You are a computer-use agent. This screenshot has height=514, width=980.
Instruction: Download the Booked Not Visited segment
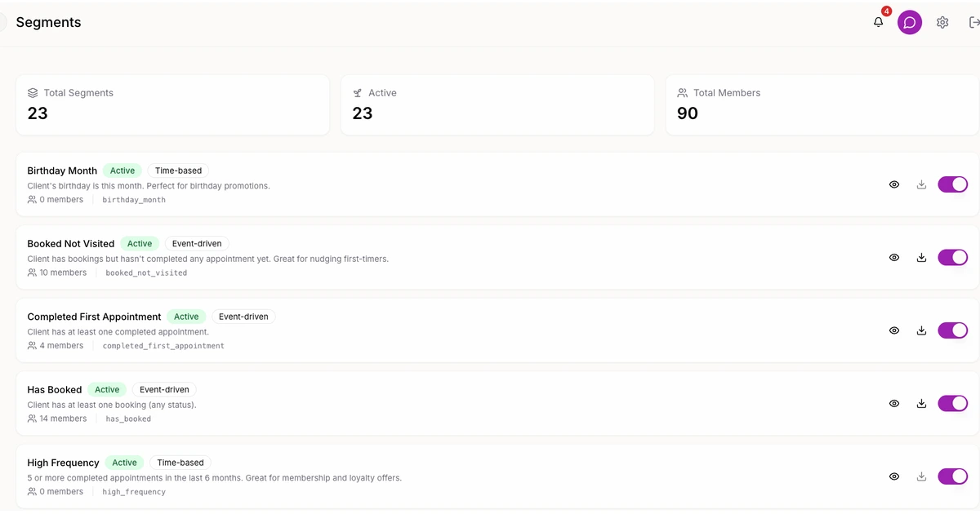[x=921, y=258]
